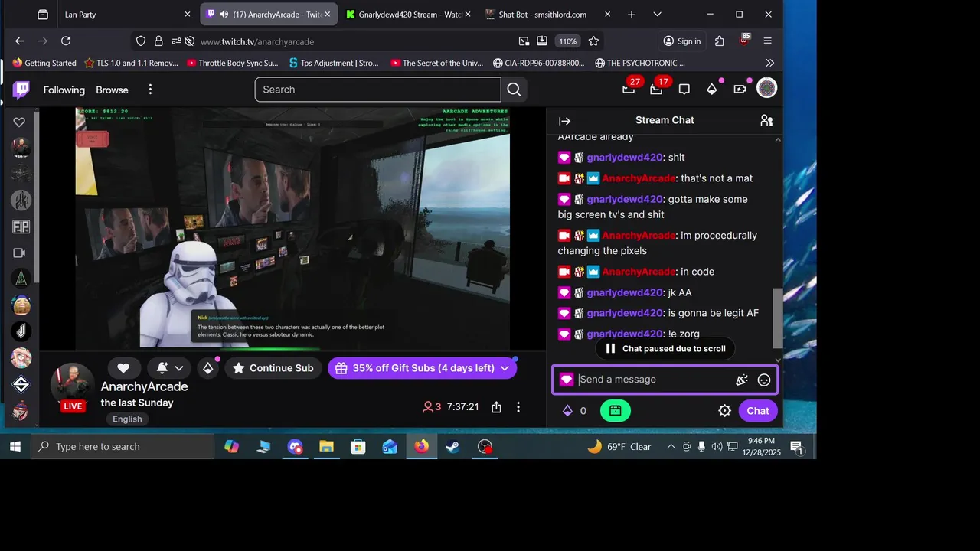Open Prime loot crown icon with 27 badge

[629, 89]
